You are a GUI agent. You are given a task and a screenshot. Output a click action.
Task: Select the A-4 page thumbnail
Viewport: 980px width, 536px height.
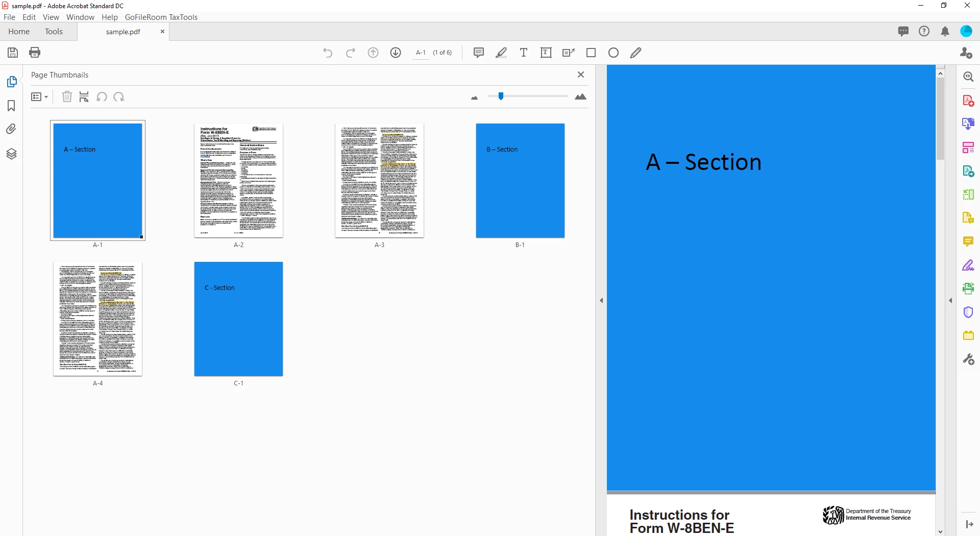tap(97, 319)
